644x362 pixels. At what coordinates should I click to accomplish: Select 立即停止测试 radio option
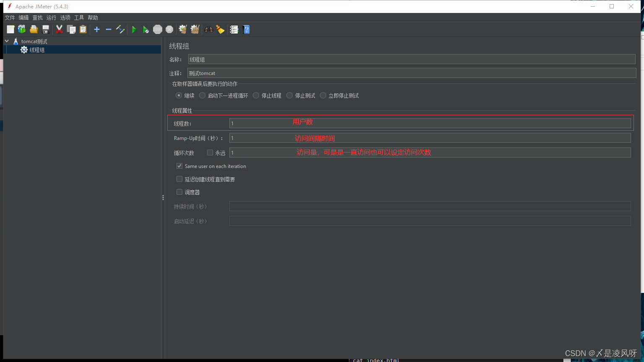click(323, 96)
